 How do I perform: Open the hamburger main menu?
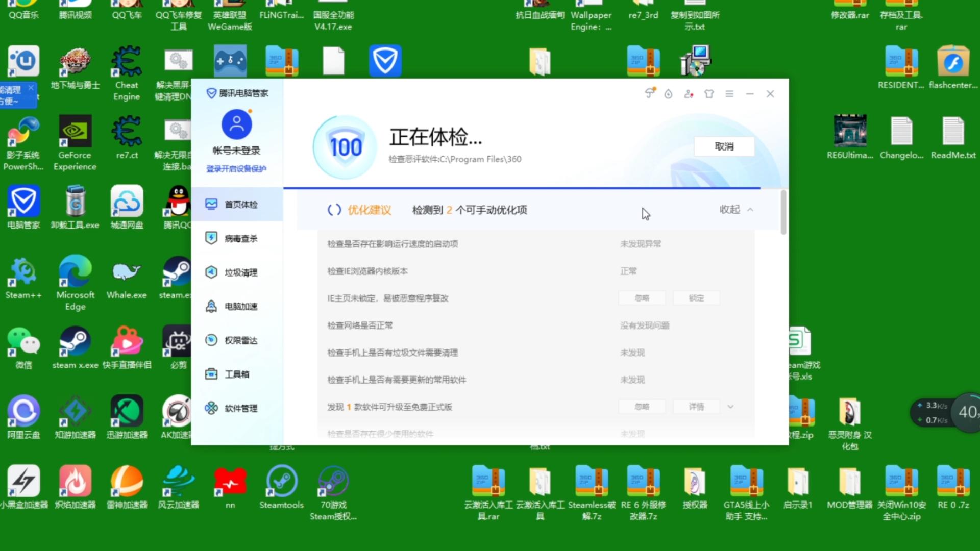pyautogui.click(x=729, y=94)
